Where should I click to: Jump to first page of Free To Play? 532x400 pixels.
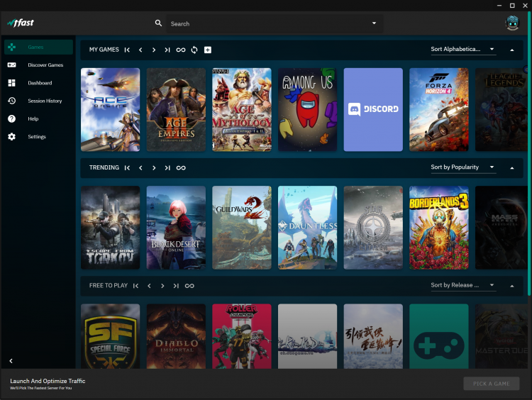point(135,286)
